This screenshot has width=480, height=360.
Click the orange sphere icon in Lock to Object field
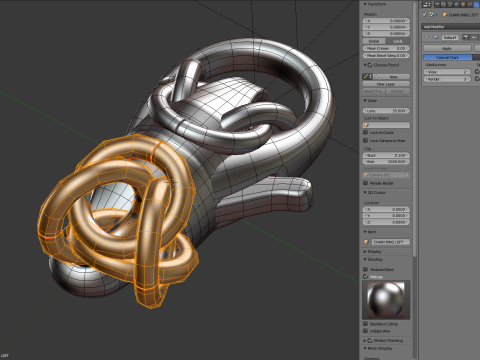pyautogui.click(x=367, y=125)
